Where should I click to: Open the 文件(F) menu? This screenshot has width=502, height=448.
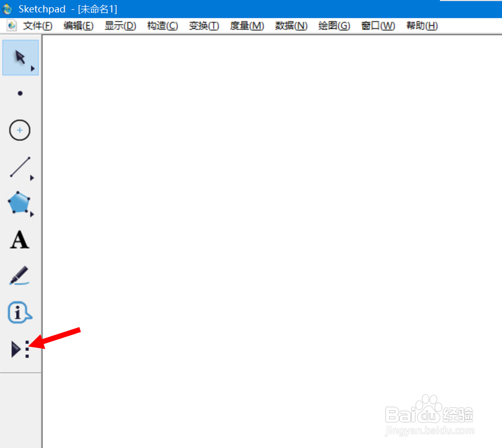point(37,26)
